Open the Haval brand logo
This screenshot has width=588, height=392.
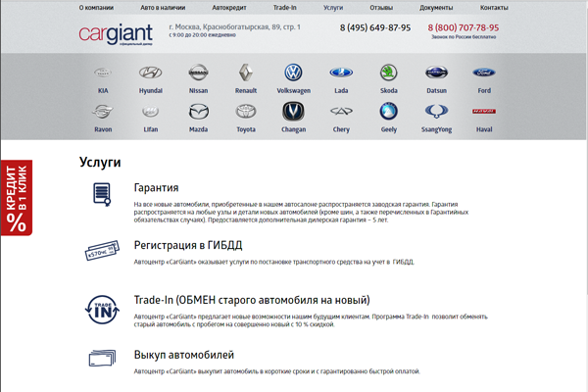(x=484, y=113)
